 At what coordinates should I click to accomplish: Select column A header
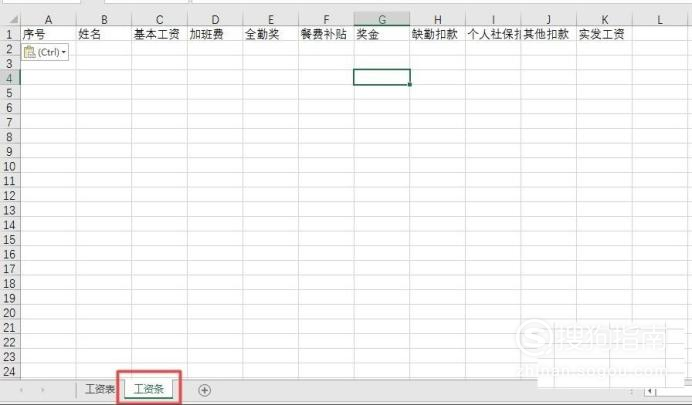point(48,19)
